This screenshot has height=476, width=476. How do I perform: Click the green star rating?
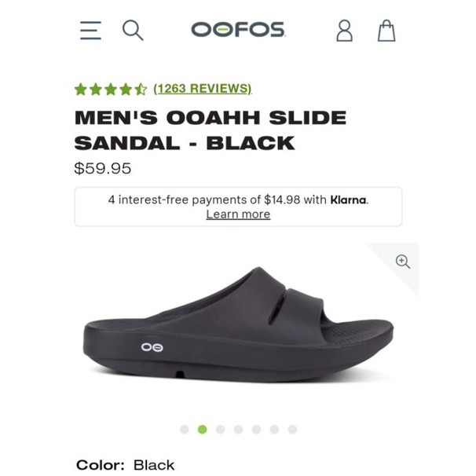tap(110, 89)
